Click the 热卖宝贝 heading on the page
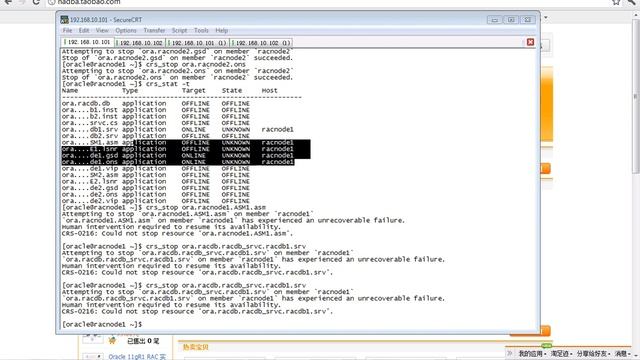This screenshot has width=640, height=360. click(x=196, y=347)
